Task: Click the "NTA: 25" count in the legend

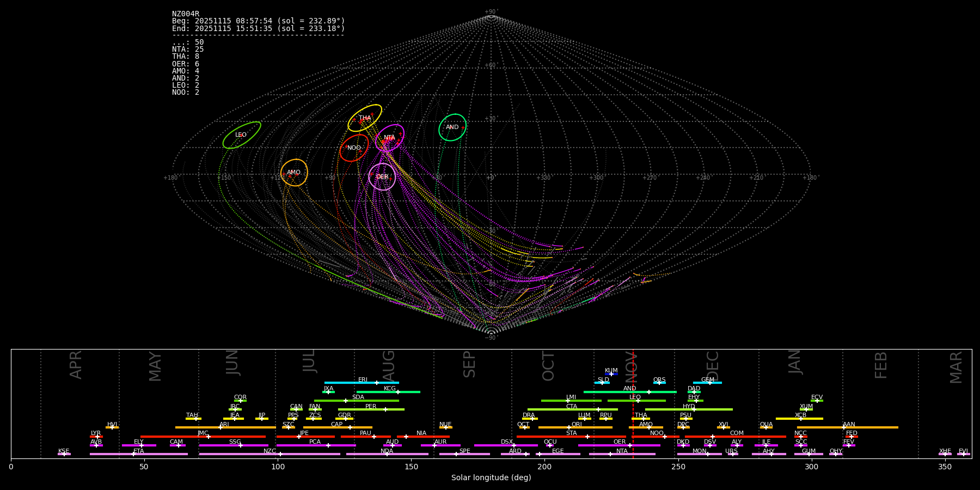Action: [x=188, y=50]
